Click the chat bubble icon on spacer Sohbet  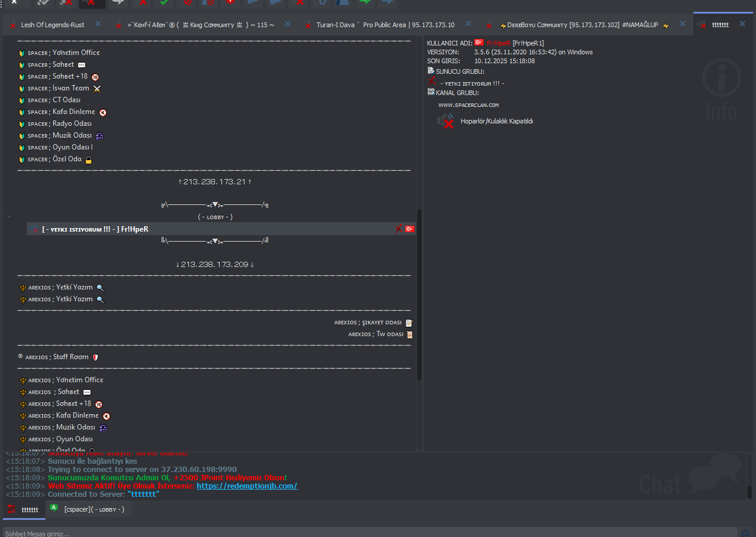pyautogui.click(x=82, y=65)
